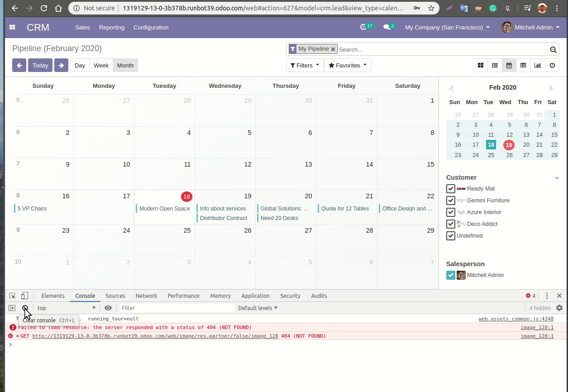The height and width of the screenshot is (392, 568).
Task: Switch to Kanban view
Action: coord(480,65)
